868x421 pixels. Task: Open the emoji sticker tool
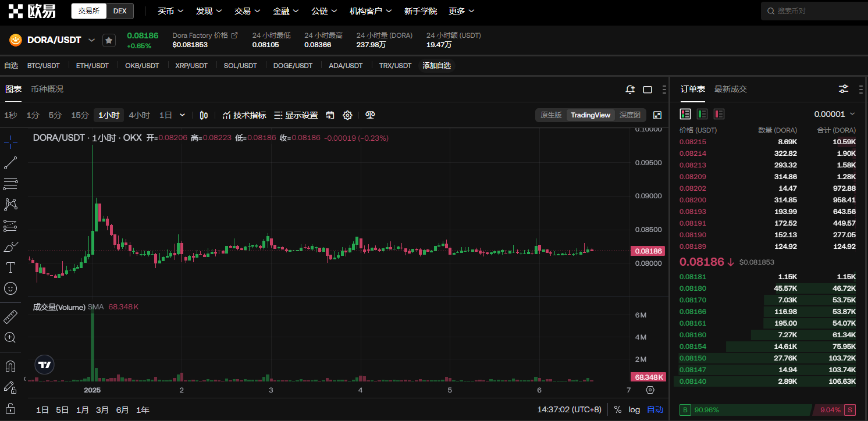(x=10, y=288)
